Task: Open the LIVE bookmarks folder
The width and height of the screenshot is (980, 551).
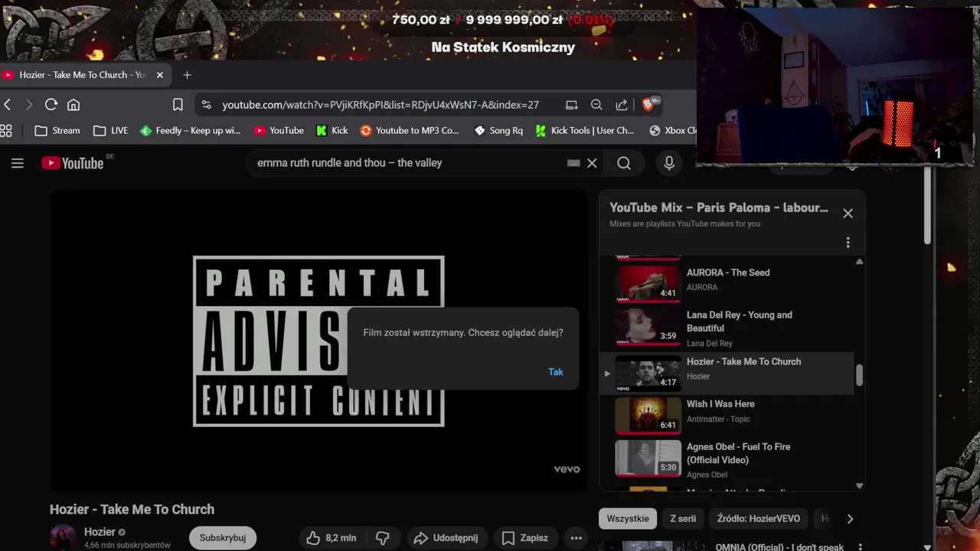Action: 111,131
